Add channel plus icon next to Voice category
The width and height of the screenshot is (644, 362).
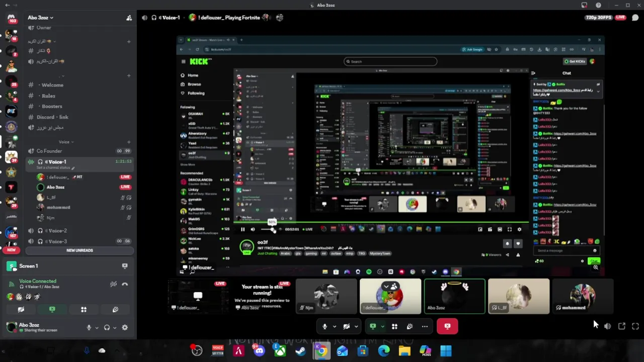point(129,142)
